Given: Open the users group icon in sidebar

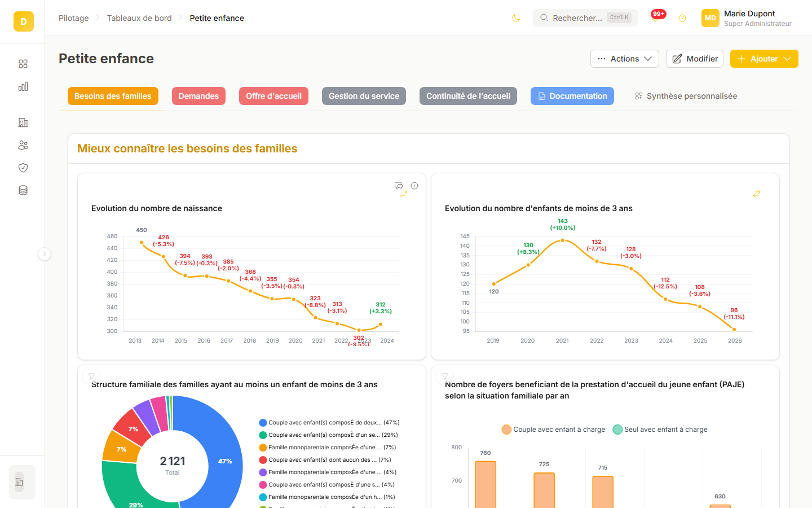Looking at the screenshot, I should (23, 145).
